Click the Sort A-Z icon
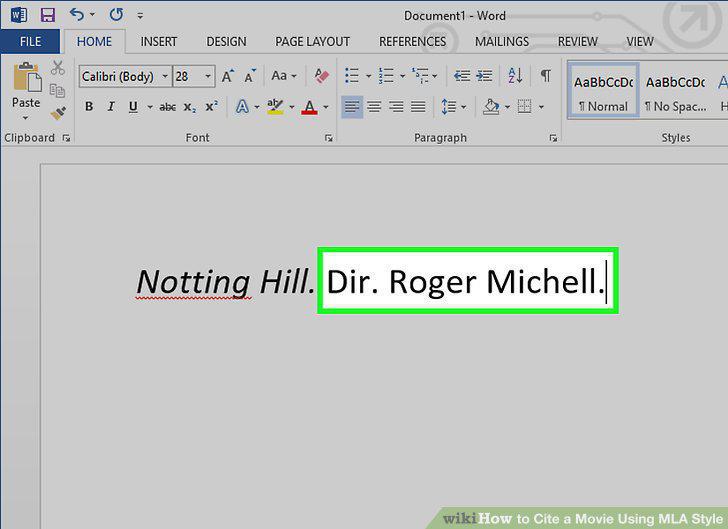728x529 pixels. point(515,75)
